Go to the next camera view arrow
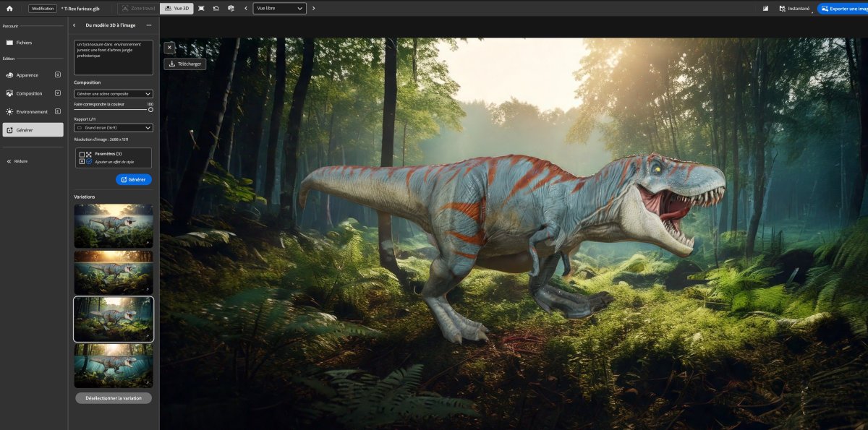 tap(313, 8)
